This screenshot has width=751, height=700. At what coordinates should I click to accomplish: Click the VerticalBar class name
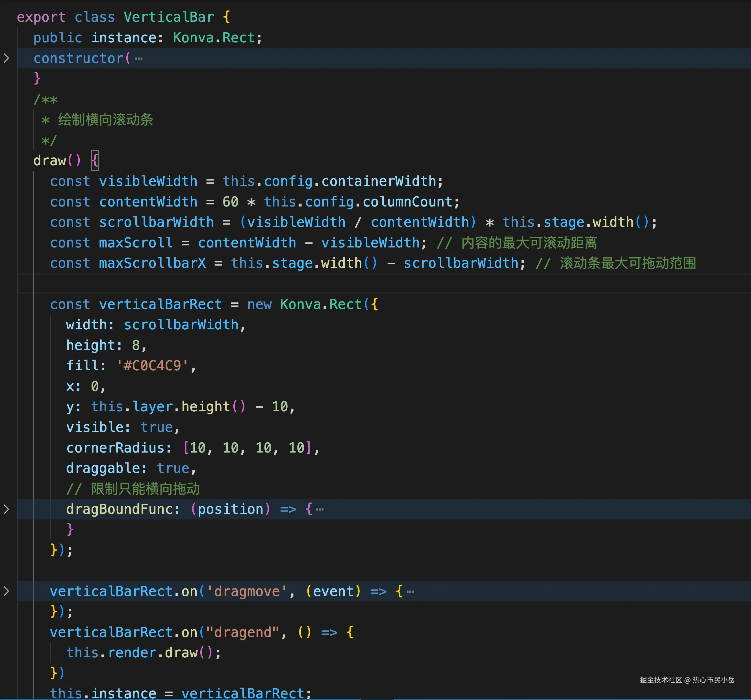[169, 18]
